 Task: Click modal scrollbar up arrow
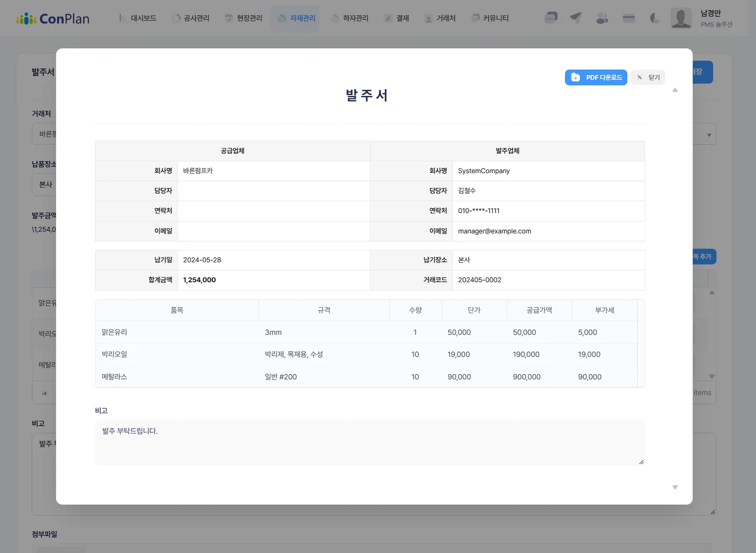tap(675, 90)
